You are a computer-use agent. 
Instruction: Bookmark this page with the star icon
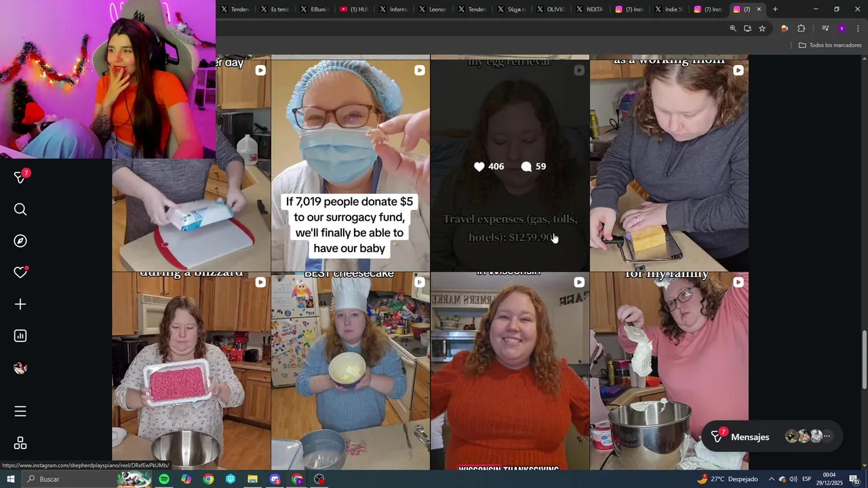click(x=762, y=28)
